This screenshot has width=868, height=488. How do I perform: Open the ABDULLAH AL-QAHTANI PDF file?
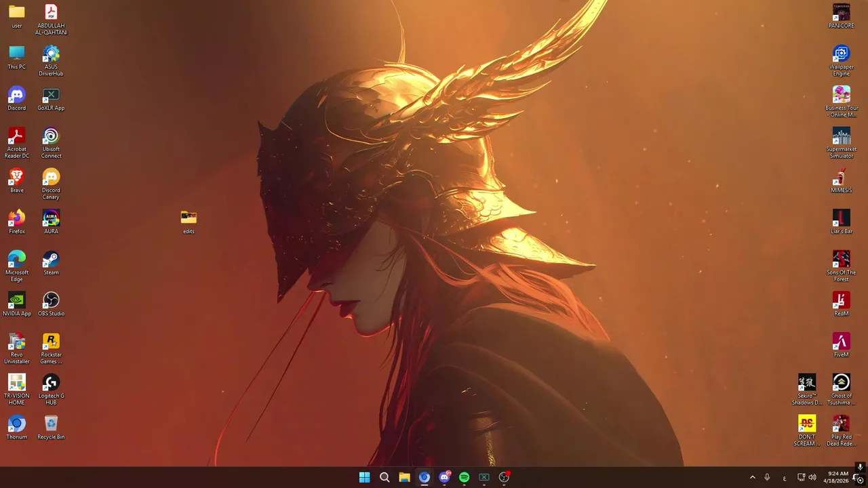[x=51, y=20]
